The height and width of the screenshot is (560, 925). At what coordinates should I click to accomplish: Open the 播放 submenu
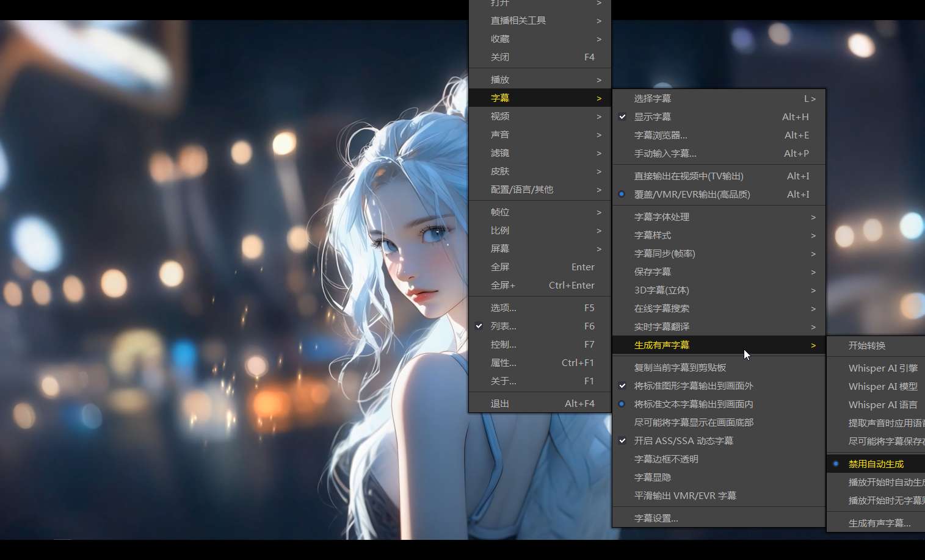(540, 79)
